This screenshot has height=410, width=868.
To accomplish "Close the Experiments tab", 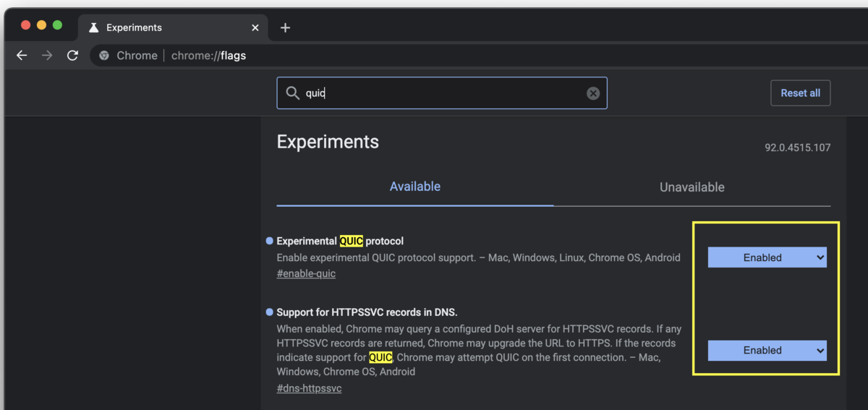I will [255, 27].
